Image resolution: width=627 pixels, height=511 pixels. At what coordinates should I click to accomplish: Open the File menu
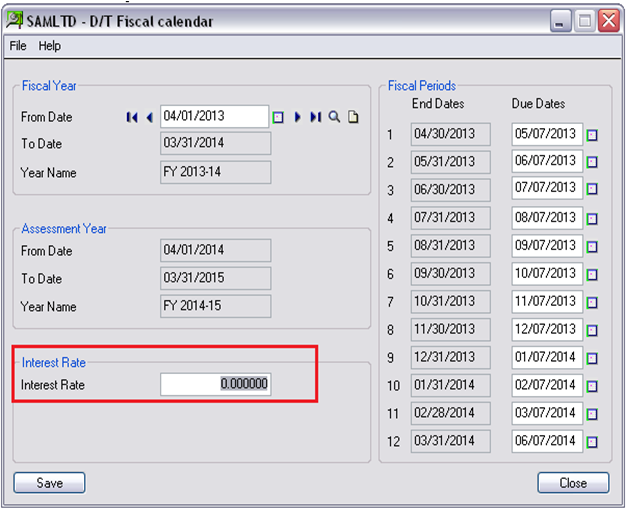click(x=18, y=46)
